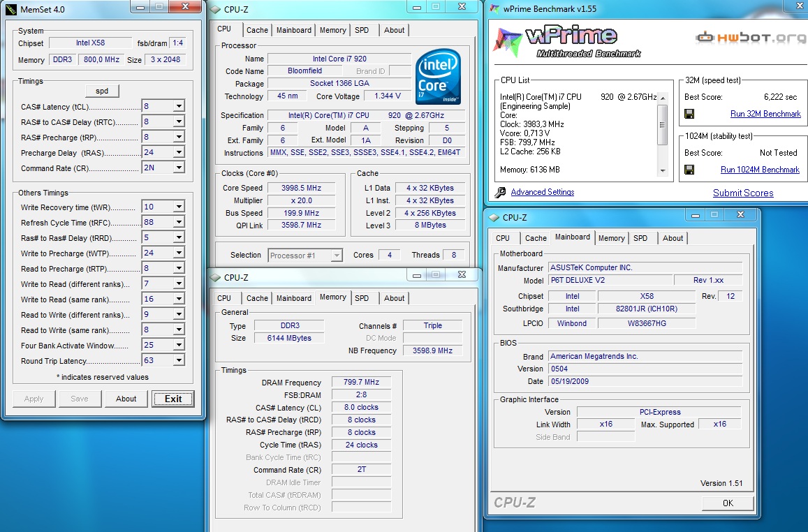This screenshot has width=808, height=532.
Task: Expand the Write Recovery time (tWR) dropdown
Action: point(178,207)
